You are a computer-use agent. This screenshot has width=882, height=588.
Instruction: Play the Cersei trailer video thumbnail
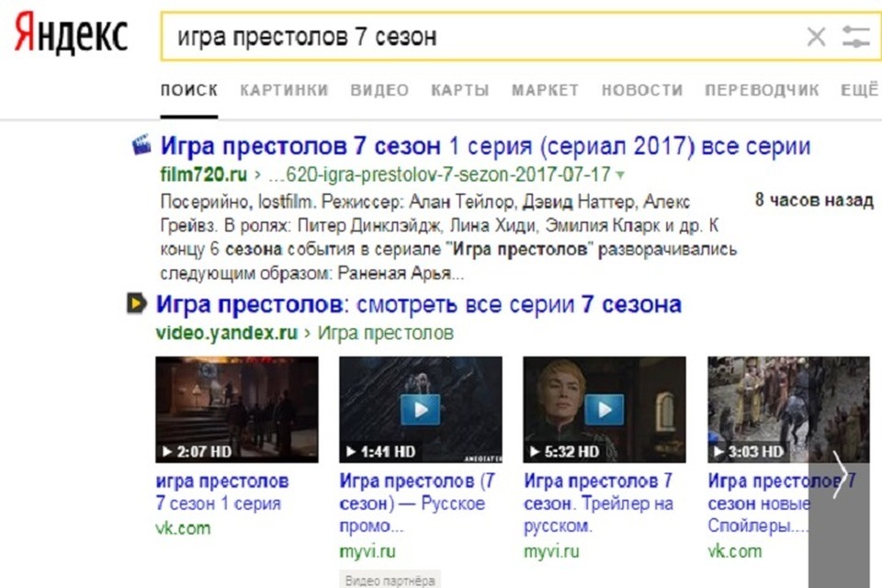point(604,409)
